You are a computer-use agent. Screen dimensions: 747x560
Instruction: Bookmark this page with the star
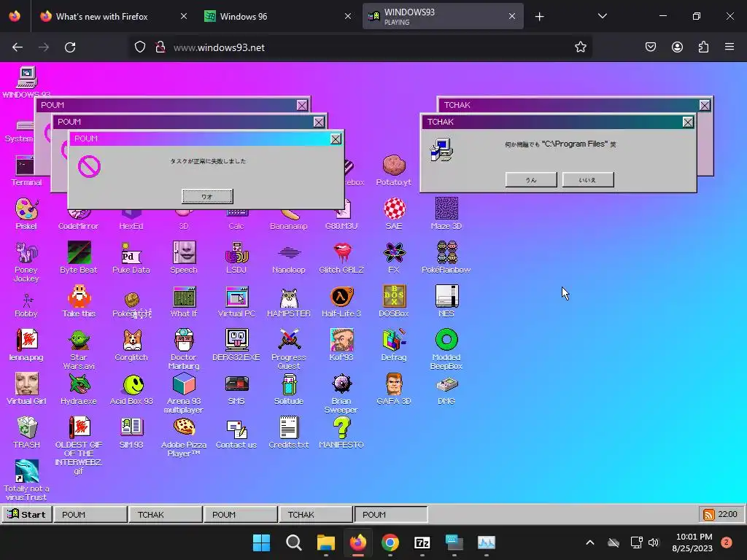click(580, 47)
